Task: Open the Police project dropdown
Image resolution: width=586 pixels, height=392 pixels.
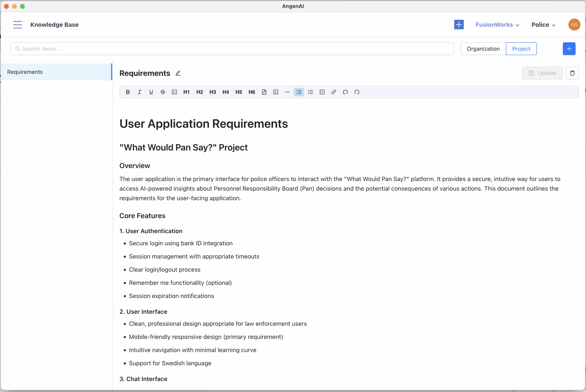Action: [x=543, y=24]
